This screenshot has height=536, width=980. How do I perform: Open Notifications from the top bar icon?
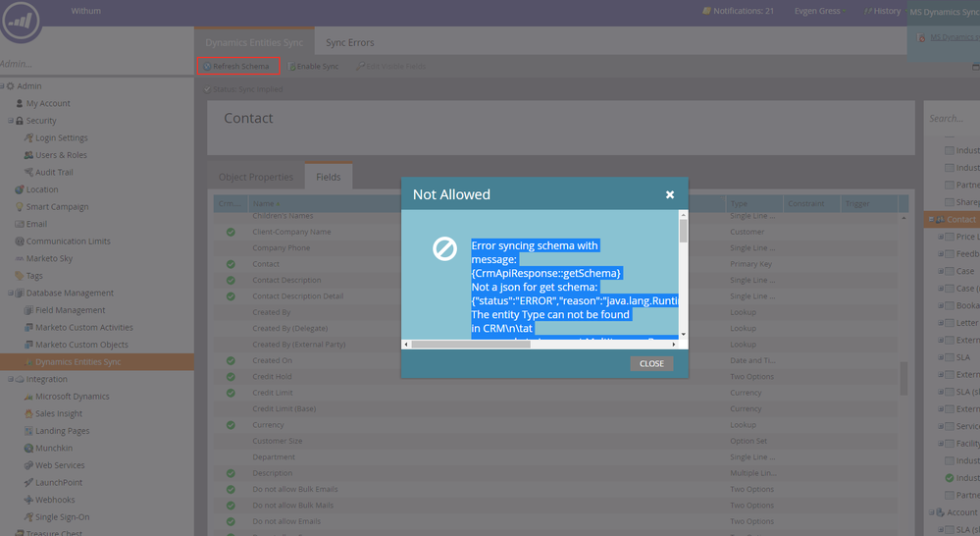click(x=706, y=11)
